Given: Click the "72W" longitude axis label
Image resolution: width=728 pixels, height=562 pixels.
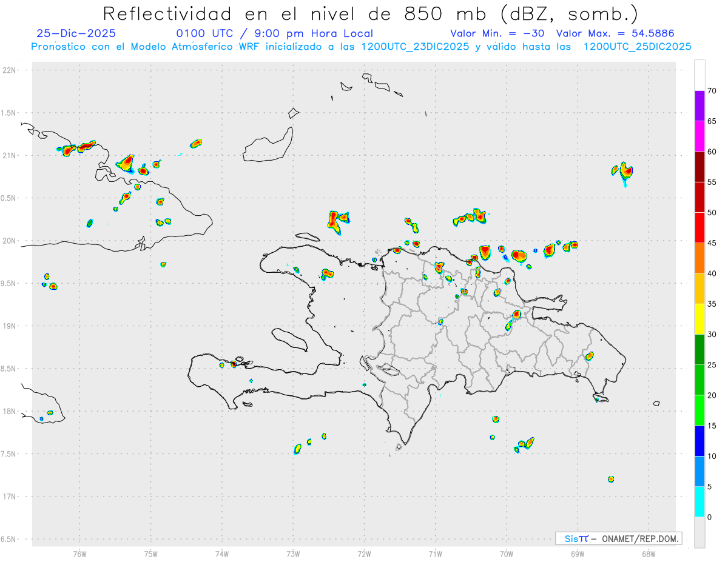Looking at the screenshot, I should click(364, 554).
